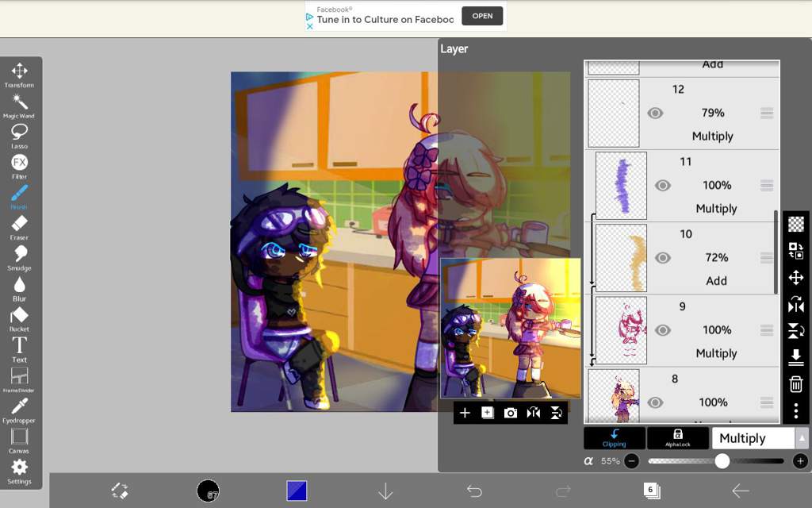
Task: Merge layer down with download arrow icon
Action: 796,357
